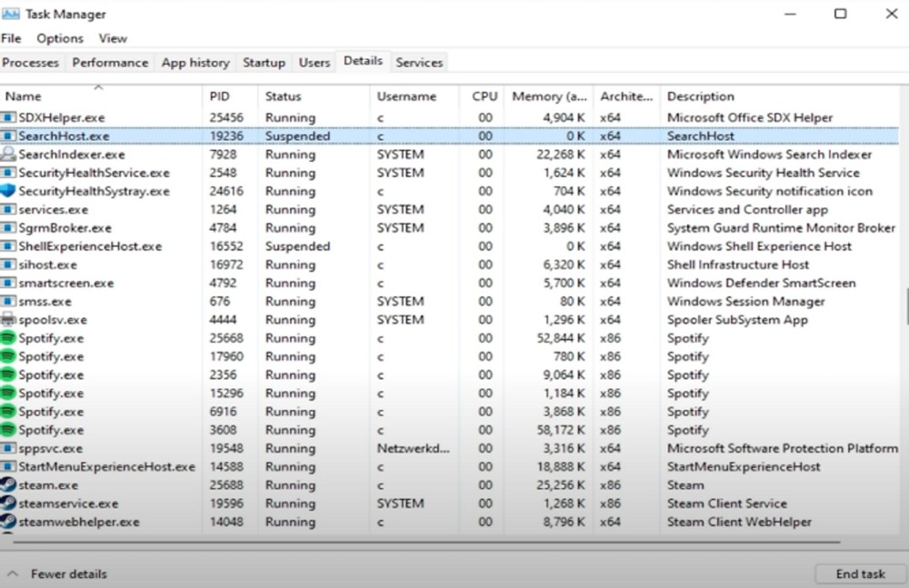
Task: Click the horizontal scrollbar at the bottom
Action: [426, 543]
